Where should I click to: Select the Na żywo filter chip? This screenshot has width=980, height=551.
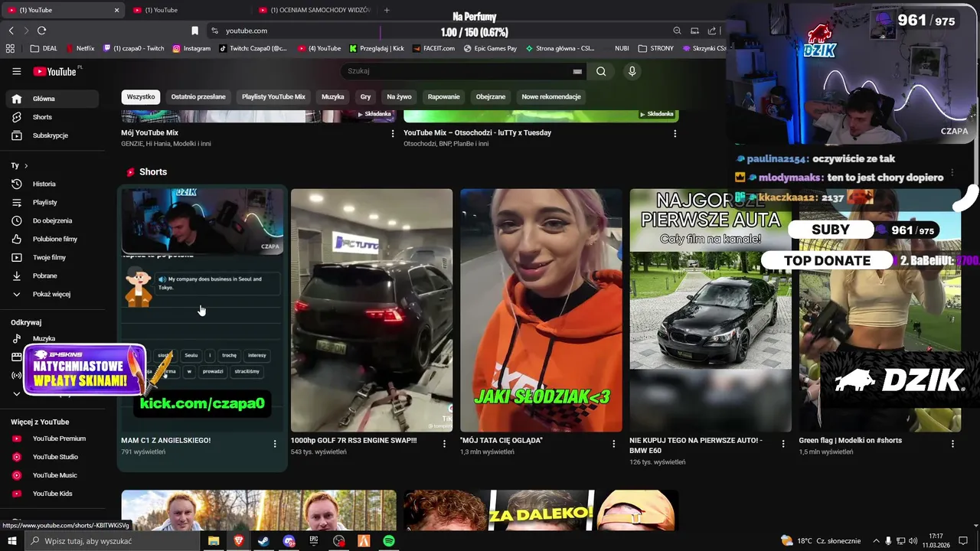coord(399,97)
